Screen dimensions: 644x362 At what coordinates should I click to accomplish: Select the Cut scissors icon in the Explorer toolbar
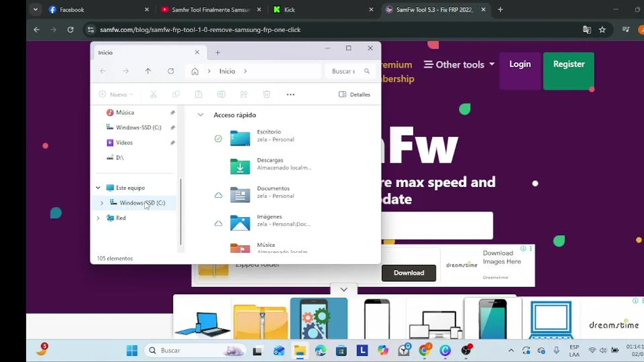pos(153,95)
